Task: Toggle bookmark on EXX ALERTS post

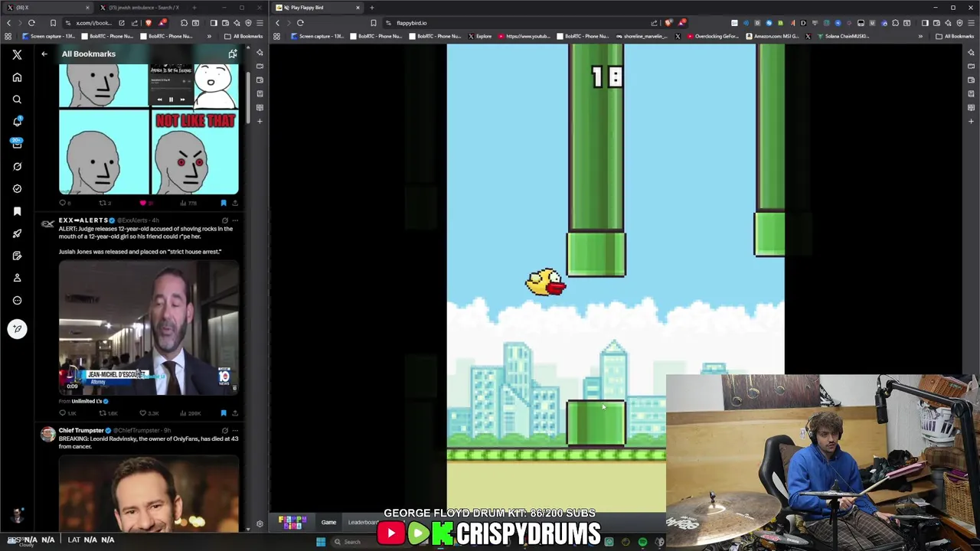Action: coord(223,413)
